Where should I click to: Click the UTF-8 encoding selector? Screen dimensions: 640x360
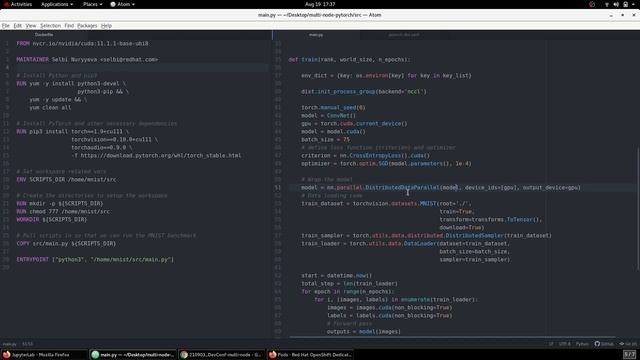(x=564, y=344)
